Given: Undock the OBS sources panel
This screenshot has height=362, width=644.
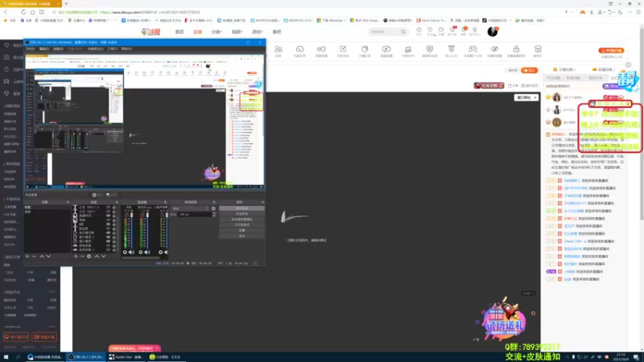Looking at the screenshot, I should [x=117, y=202].
